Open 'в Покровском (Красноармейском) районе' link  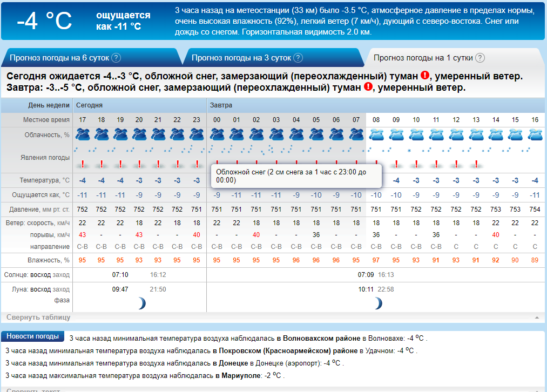(x=285, y=351)
